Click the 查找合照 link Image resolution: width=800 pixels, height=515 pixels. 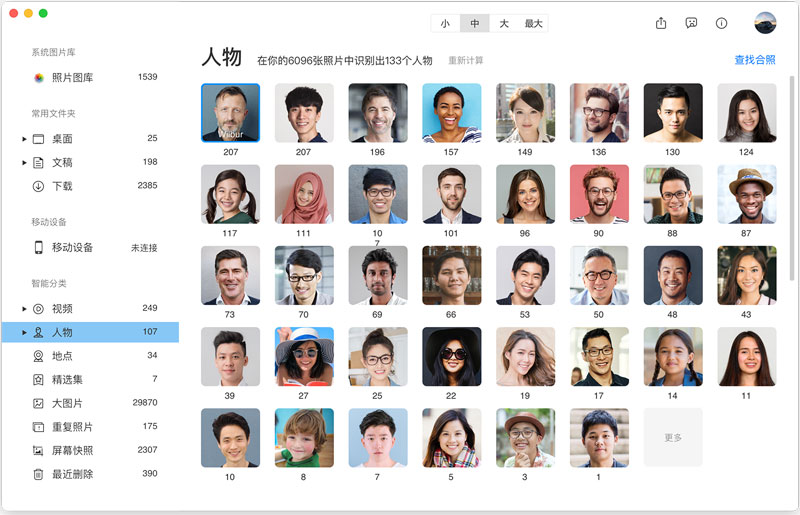tap(755, 60)
